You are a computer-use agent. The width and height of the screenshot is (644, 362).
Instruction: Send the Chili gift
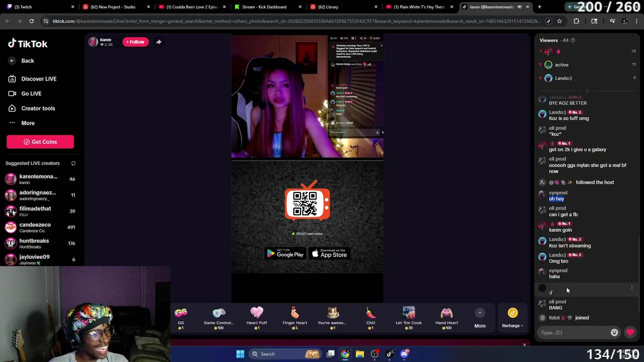(x=371, y=318)
